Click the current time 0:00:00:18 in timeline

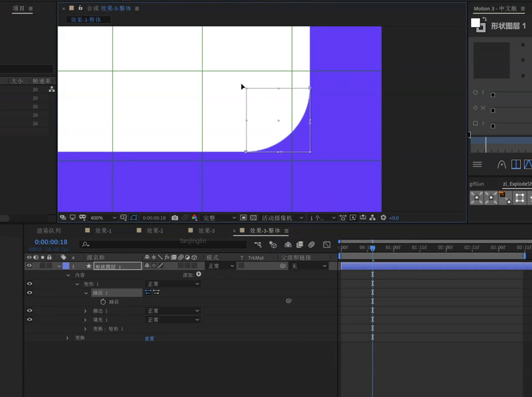pos(51,242)
